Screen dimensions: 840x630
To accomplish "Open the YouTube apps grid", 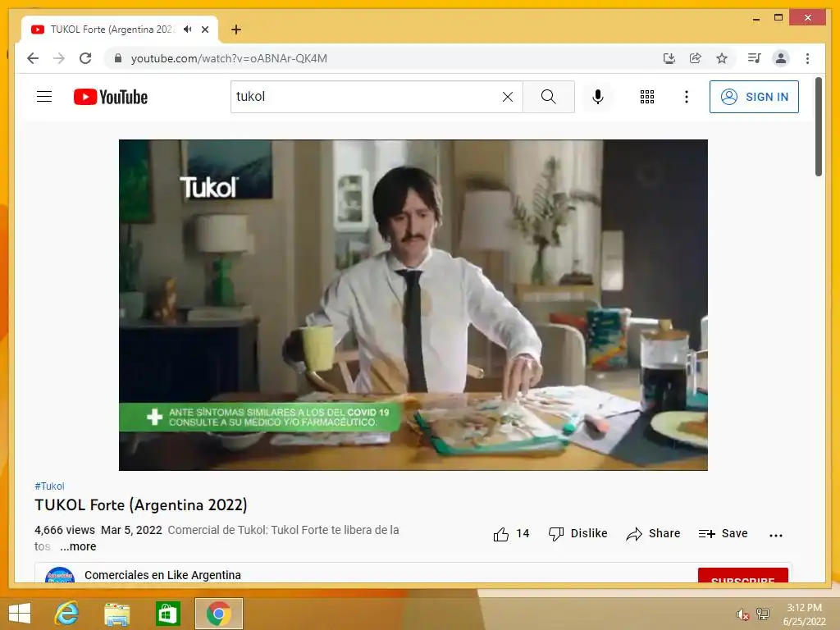I will pyautogui.click(x=647, y=97).
